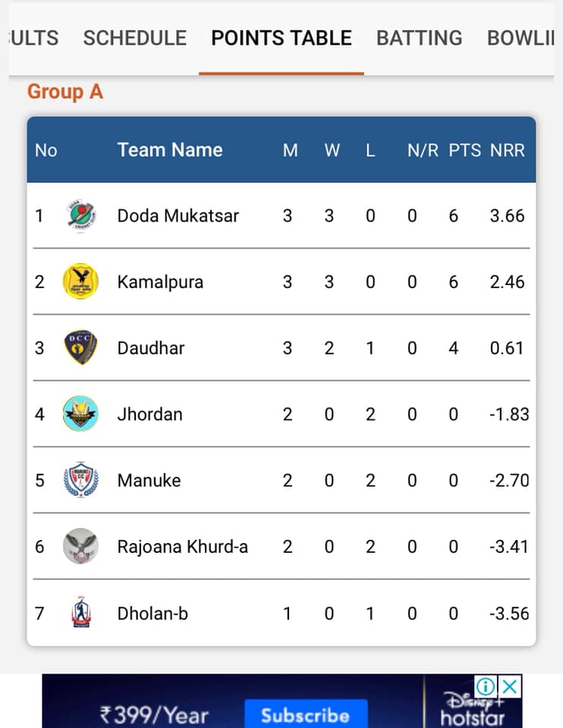Tap the Rajoana Khurd-a grey eagle logo
This screenshot has height=728, width=563.
pos(81,546)
